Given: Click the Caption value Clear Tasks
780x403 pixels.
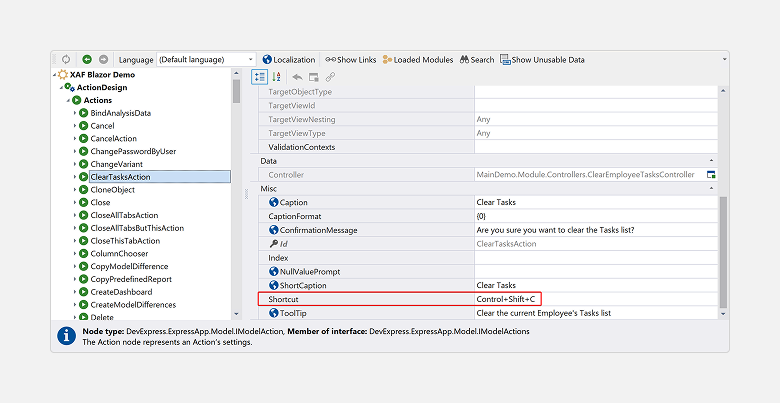Looking at the screenshot, I should (x=595, y=202).
